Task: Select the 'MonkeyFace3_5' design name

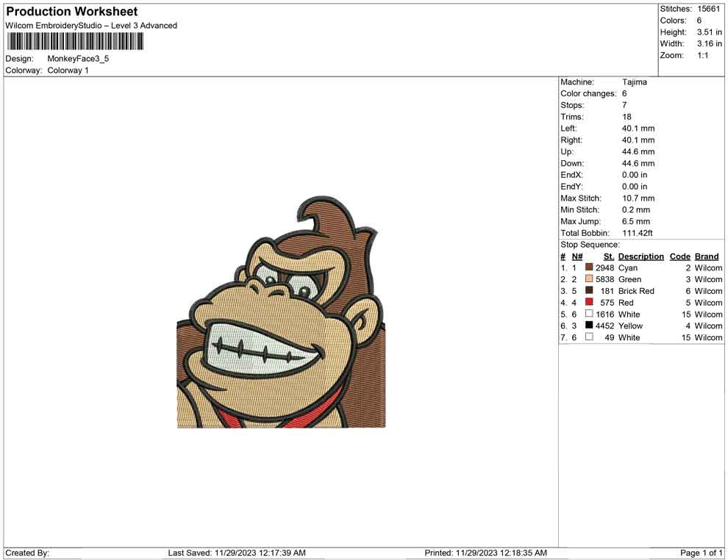Action: click(x=78, y=59)
